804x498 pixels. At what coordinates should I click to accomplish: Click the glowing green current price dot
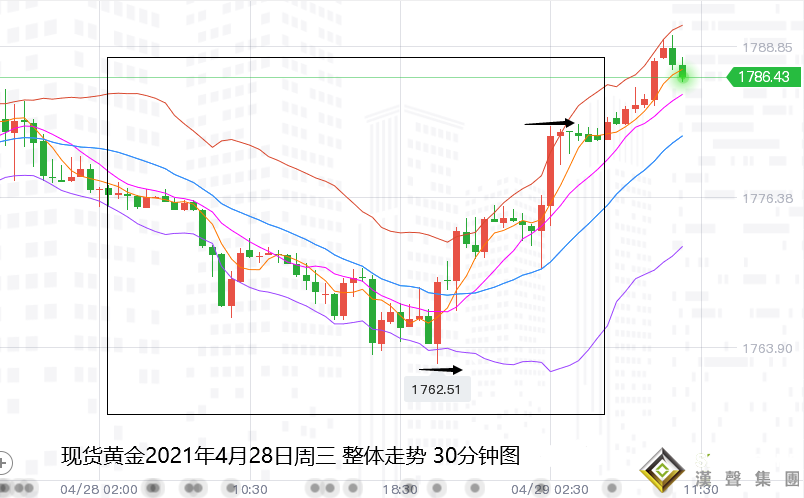click(684, 76)
